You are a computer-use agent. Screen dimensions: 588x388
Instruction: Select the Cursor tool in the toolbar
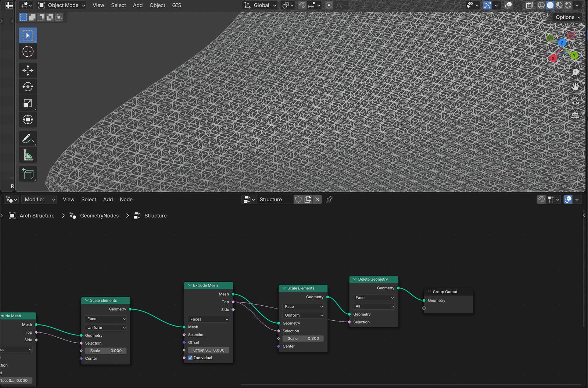(x=28, y=51)
